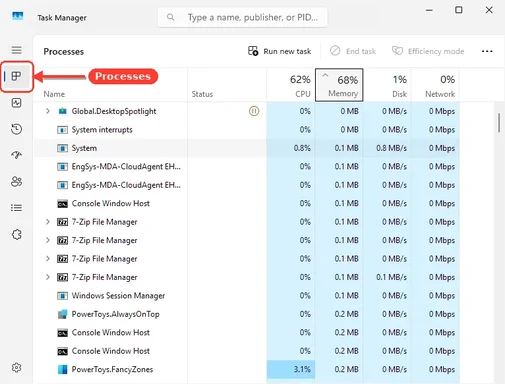Click the PowerToys.FancyZones process icon
The width and height of the screenshot is (505, 384).
tap(62, 369)
